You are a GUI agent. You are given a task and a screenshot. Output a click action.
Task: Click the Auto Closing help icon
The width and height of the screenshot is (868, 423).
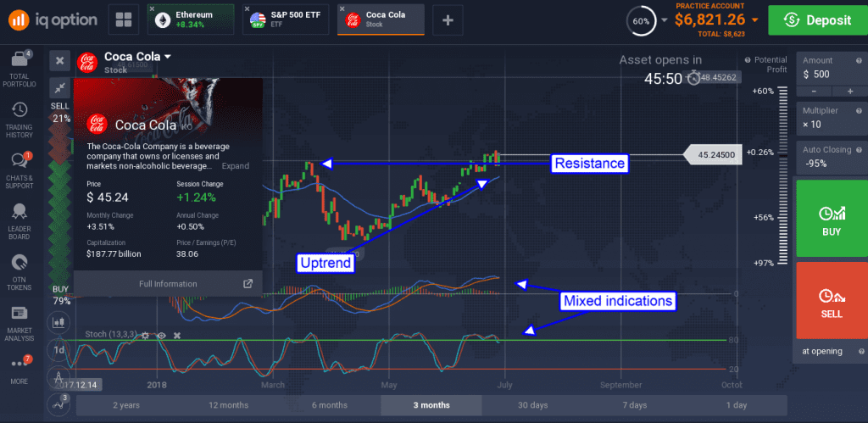coord(859,149)
